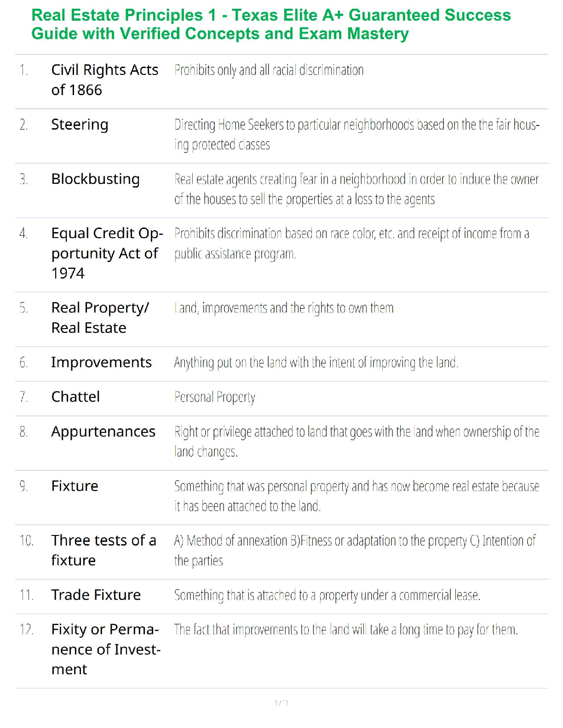Click the definition beginning "A) Method of annexation"

(x=354, y=550)
